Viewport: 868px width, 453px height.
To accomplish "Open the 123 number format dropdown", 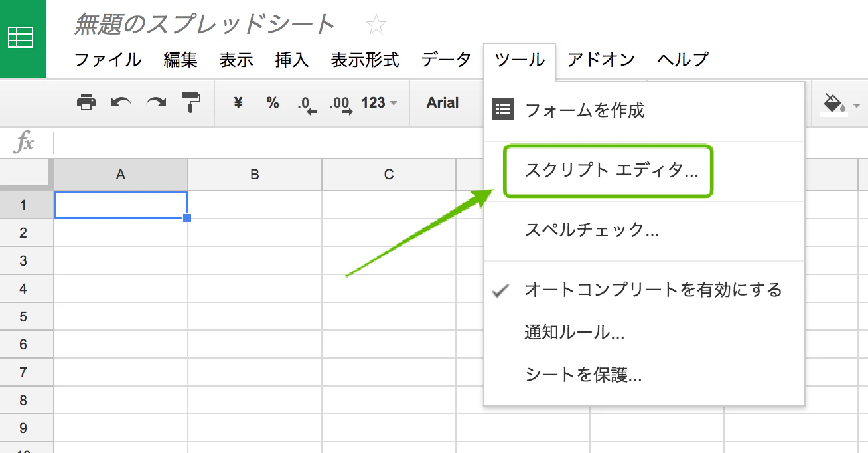I will coord(379,102).
